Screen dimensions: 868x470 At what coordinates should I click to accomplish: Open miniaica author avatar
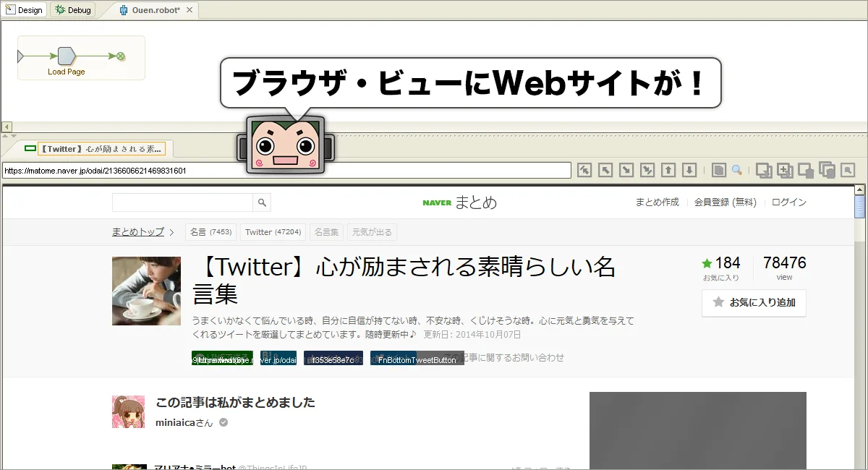pos(129,411)
